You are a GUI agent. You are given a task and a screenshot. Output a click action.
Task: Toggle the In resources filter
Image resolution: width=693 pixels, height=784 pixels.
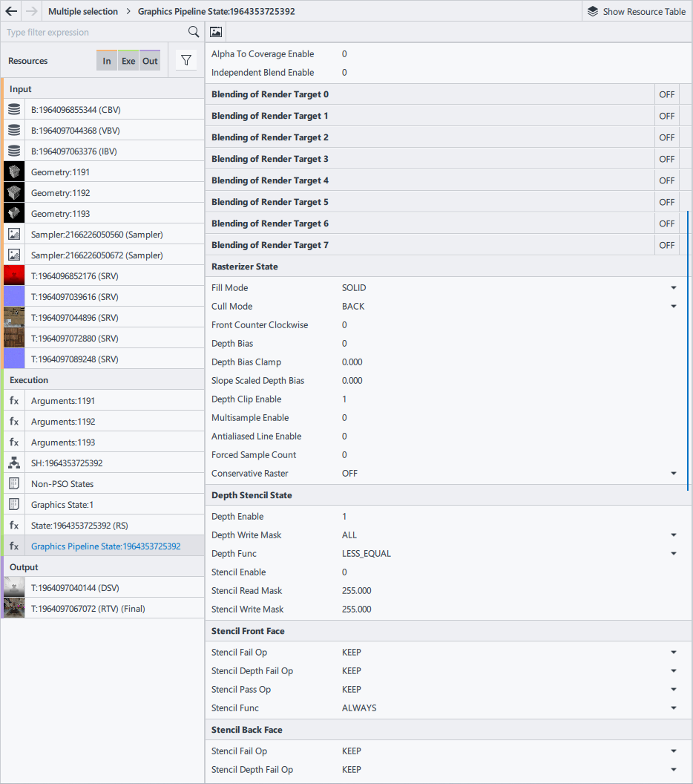coord(106,60)
